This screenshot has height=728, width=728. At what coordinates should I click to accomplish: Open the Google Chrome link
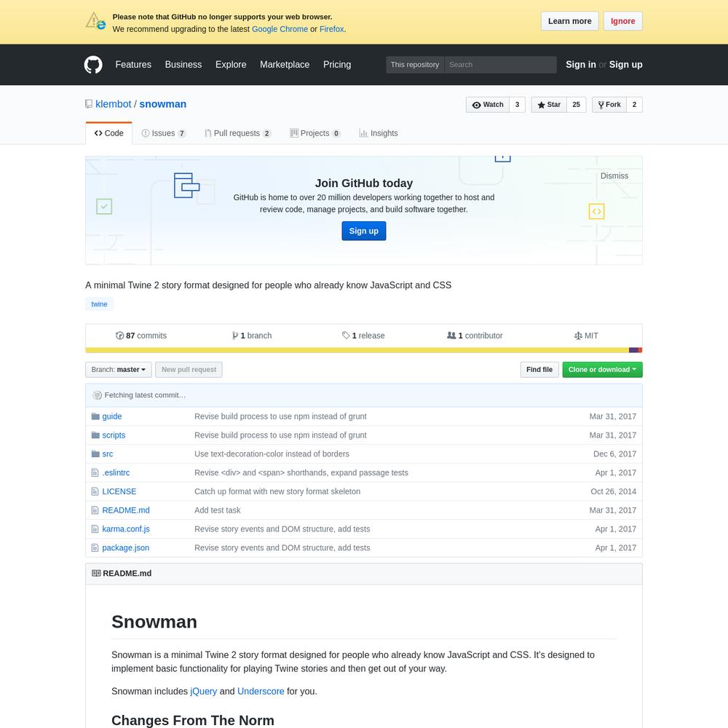[x=280, y=29]
